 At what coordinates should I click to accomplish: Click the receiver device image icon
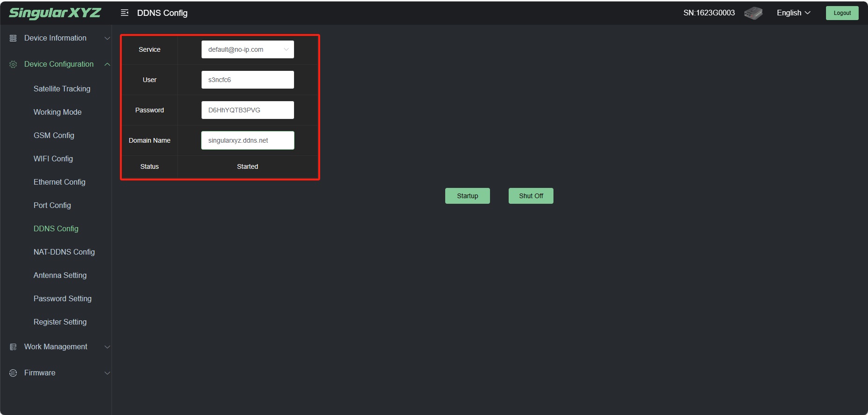point(753,13)
